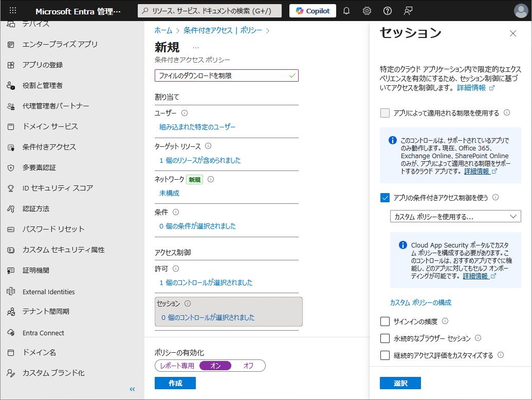Open 組み込まれた特定のユーザー link
The height and width of the screenshot is (400, 532).
pyautogui.click(x=197, y=127)
